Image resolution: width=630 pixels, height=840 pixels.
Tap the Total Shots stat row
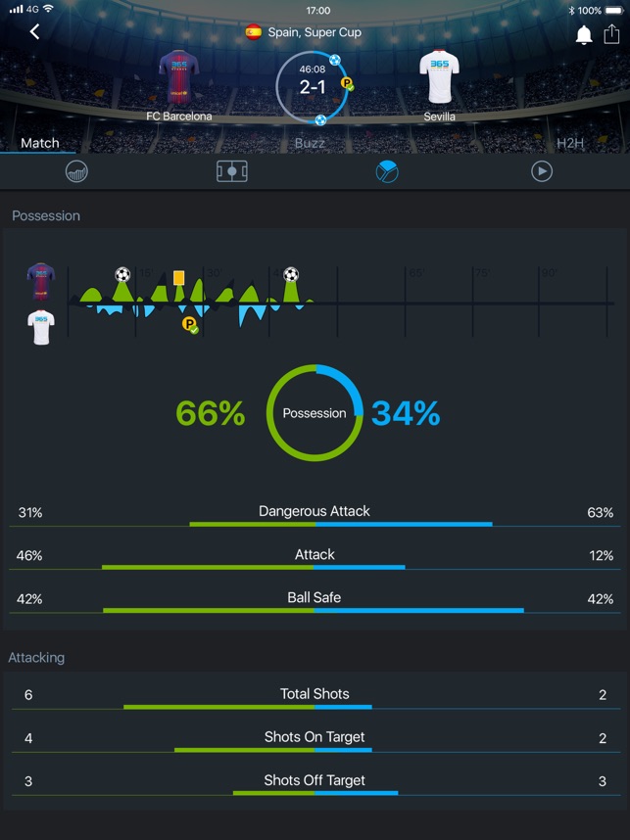315,699
